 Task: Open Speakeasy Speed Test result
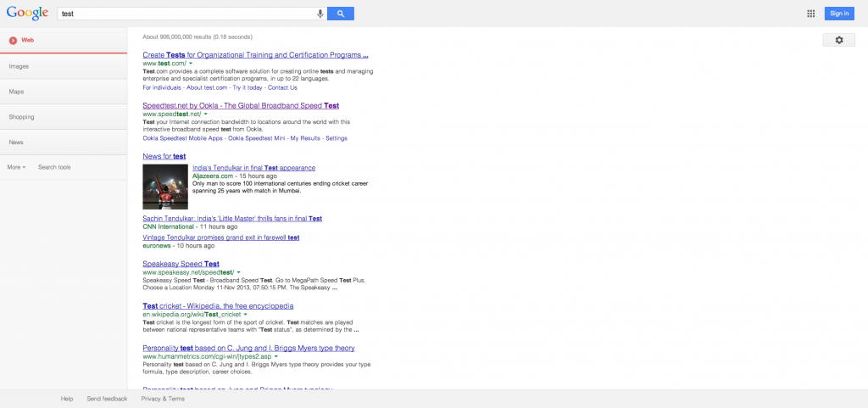point(181,264)
